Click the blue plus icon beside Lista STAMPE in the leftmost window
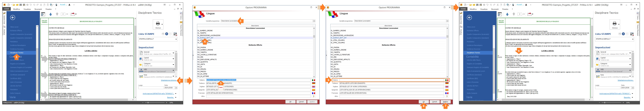 click(x=167, y=34)
